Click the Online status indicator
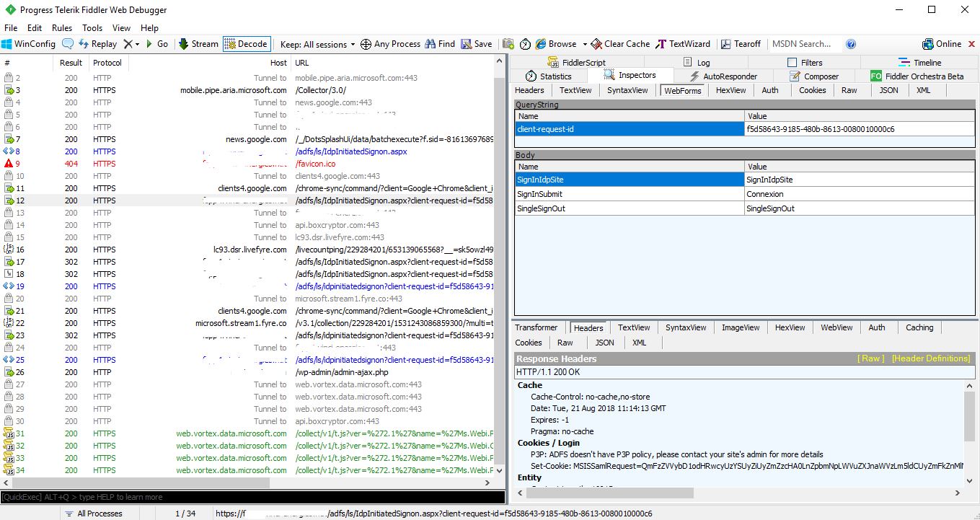 pos(942,44)
